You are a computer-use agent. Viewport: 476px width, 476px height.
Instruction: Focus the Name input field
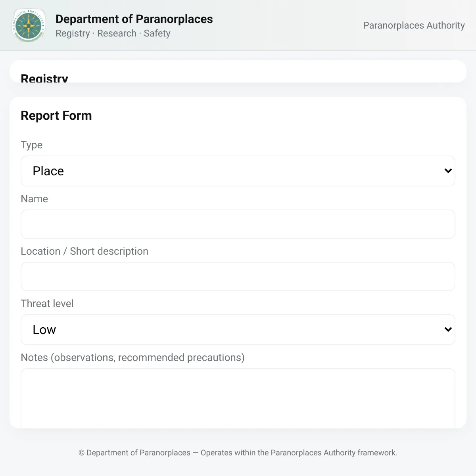(x=238, y=224)
